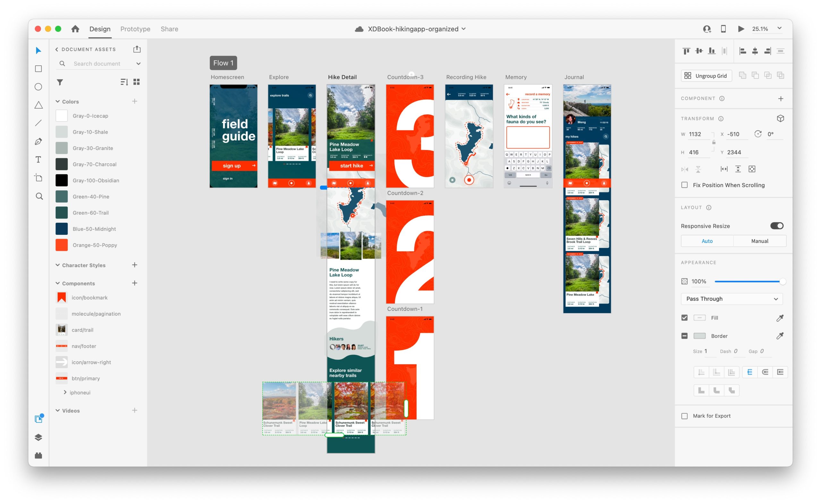Click the plugins panel icon
821x504 pixels.
pos(39,455)
